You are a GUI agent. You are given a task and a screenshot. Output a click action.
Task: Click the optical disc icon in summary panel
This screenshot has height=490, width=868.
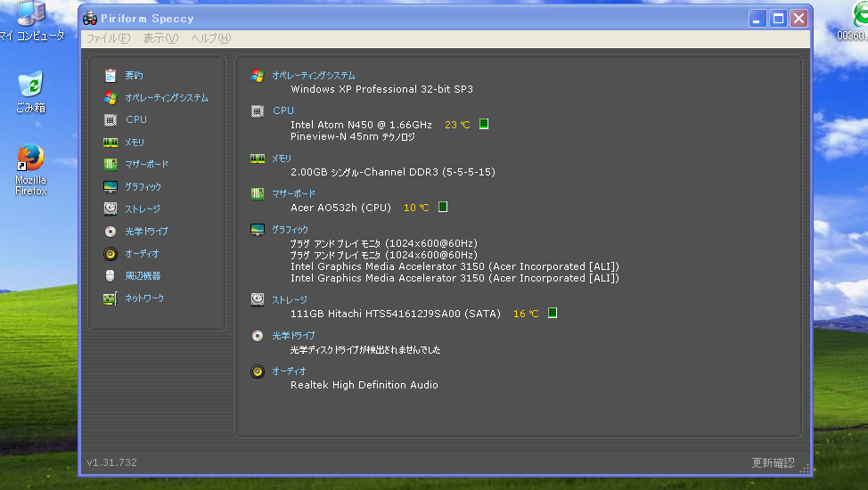click(258, 336)
